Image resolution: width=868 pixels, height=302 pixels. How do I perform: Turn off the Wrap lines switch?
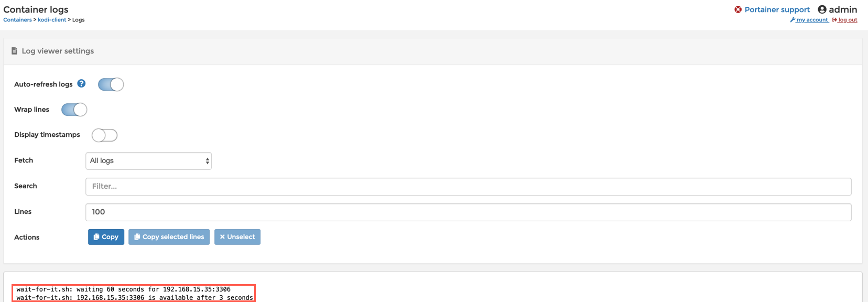point(74,110)
